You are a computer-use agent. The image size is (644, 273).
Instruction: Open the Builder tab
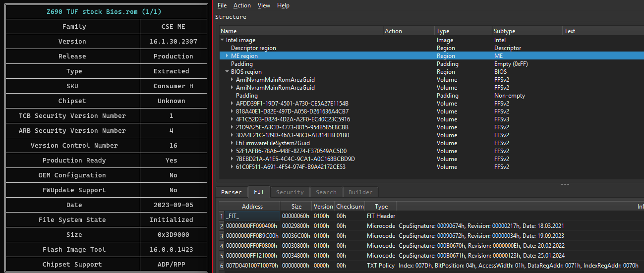click(360, 192)
